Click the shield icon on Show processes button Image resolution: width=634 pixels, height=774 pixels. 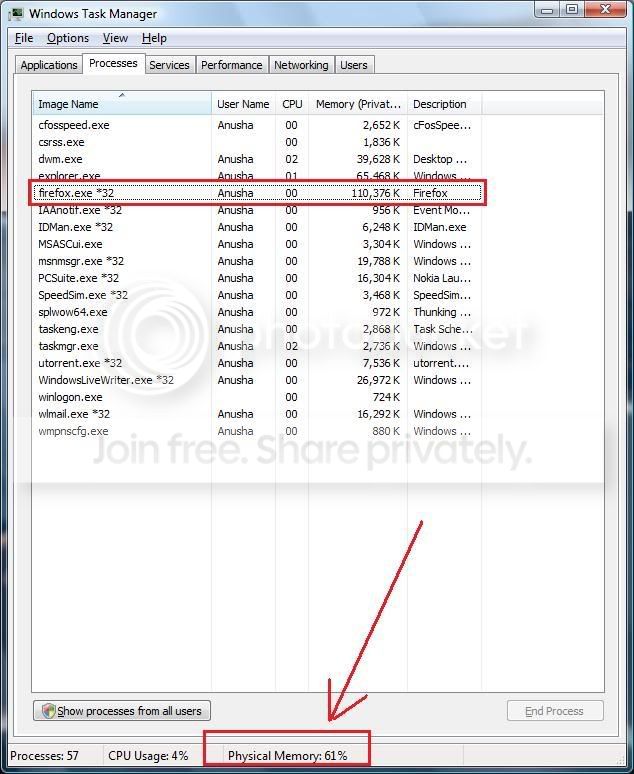click(48, 711)
